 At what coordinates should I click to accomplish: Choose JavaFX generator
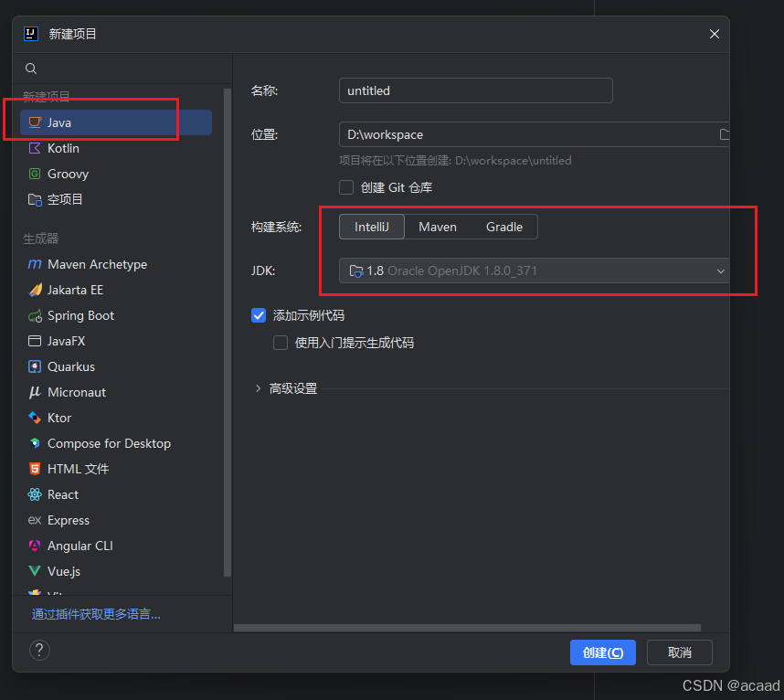[116, 341]
